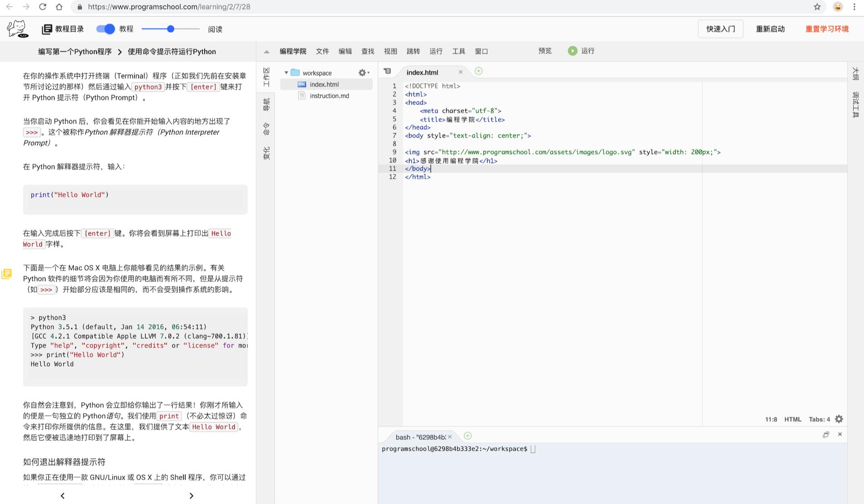Maximize the terminal panel

point(826,435)
